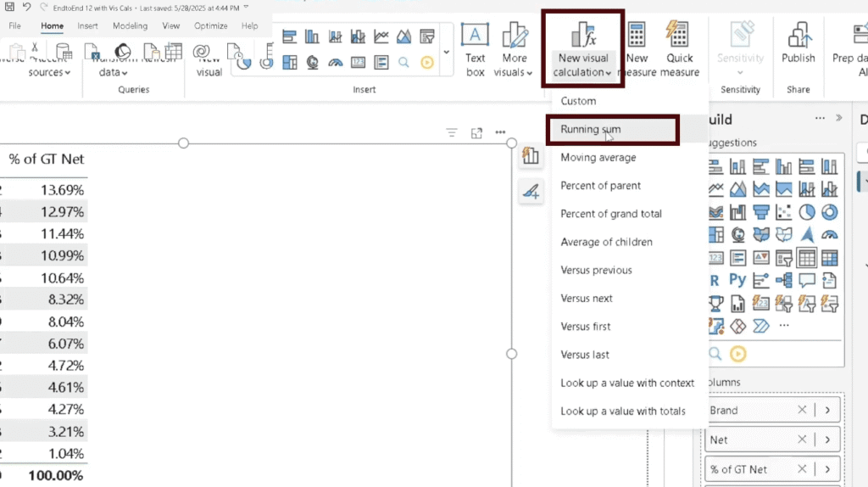
Task: Open the File menu tab
Action: click(x=15, y=26)
